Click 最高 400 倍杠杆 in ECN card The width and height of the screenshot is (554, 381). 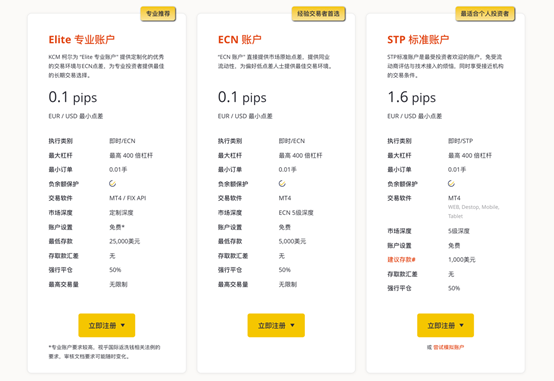(x=300, y=156)
